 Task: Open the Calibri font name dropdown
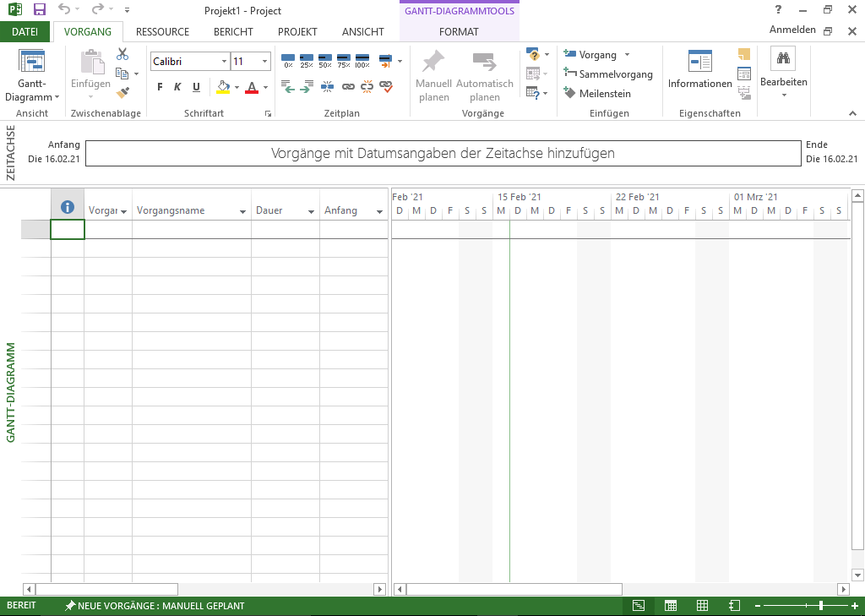pos(224,62)
